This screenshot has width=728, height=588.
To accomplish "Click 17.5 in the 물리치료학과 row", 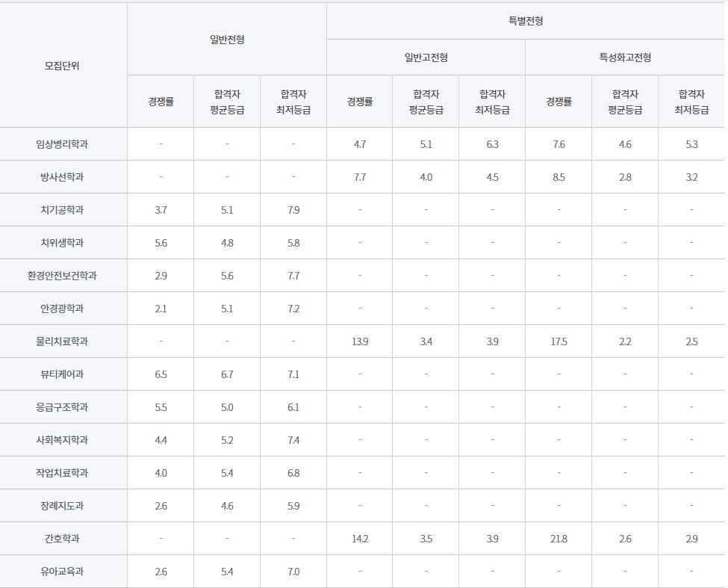I will pyautogui.click(x=559, y=341).
